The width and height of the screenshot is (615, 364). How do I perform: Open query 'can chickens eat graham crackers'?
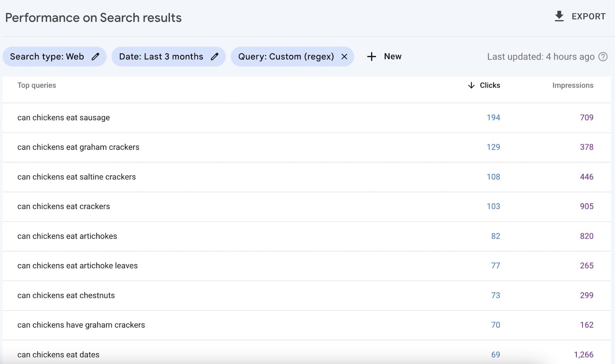[78, 147]
